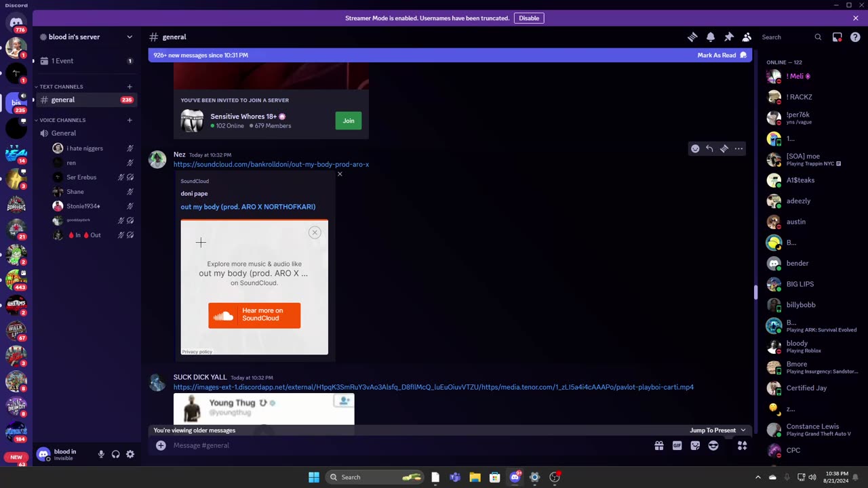Open the media.tenor.com mp4 link
868x488 pixels.
click(433, 387)
